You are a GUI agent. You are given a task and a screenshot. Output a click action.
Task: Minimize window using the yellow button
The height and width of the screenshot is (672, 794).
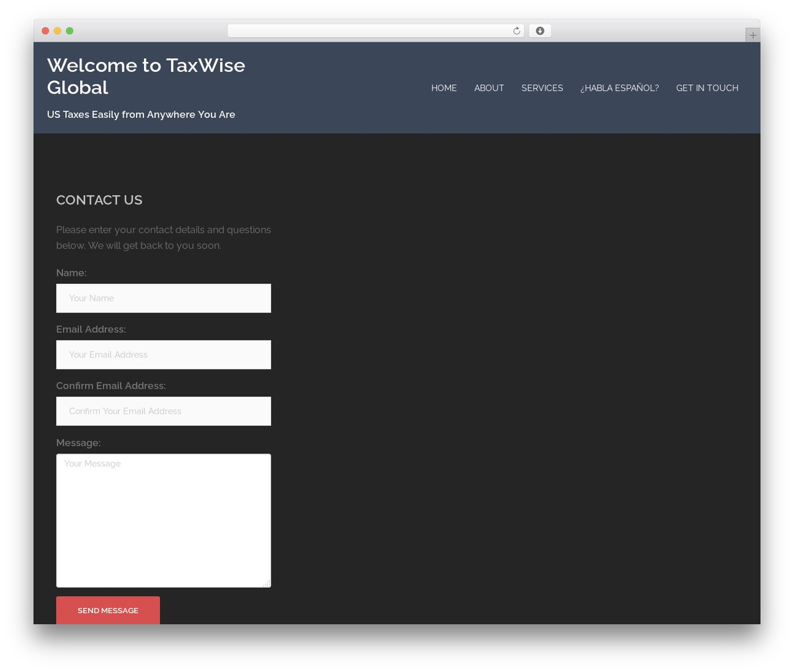click(x=57, y=31)
